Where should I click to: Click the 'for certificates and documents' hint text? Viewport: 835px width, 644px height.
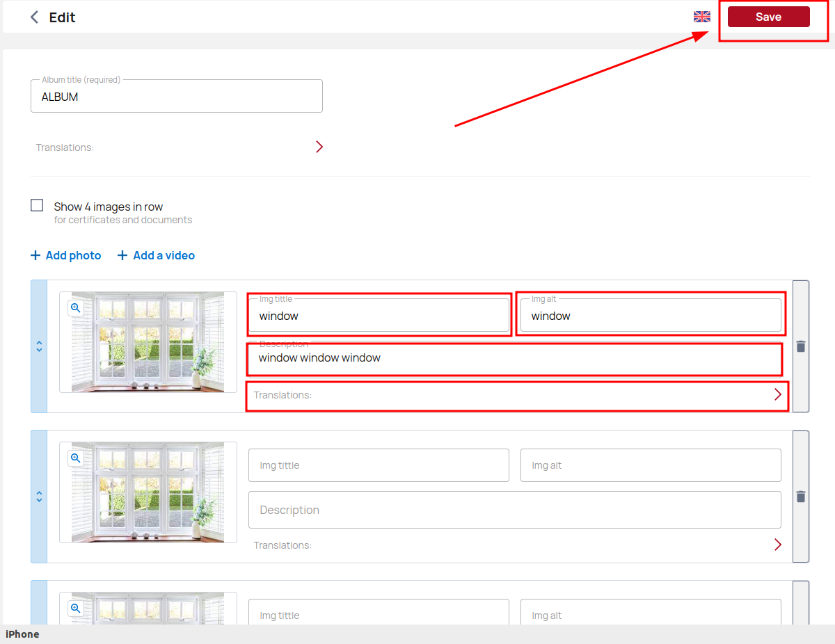point(123,220)
